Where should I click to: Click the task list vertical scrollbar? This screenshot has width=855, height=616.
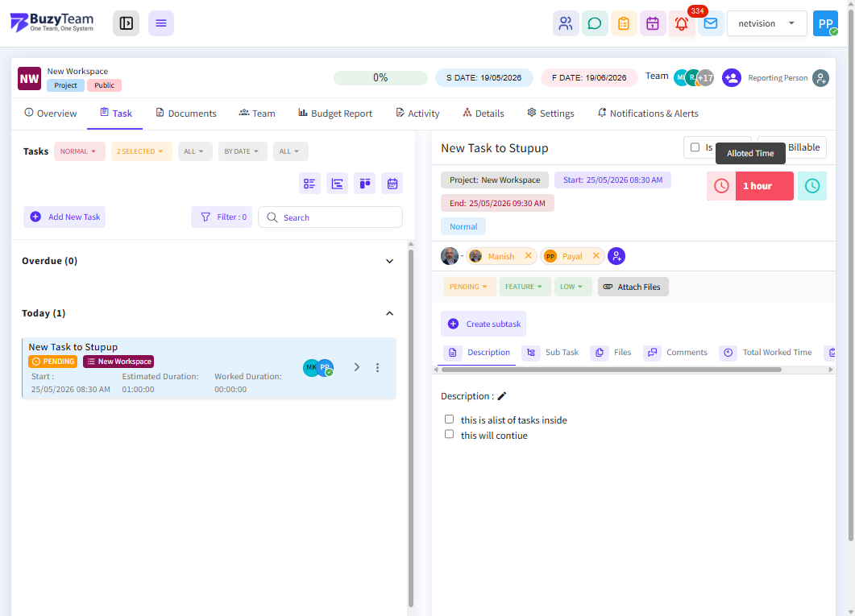[x=411, y=428]
